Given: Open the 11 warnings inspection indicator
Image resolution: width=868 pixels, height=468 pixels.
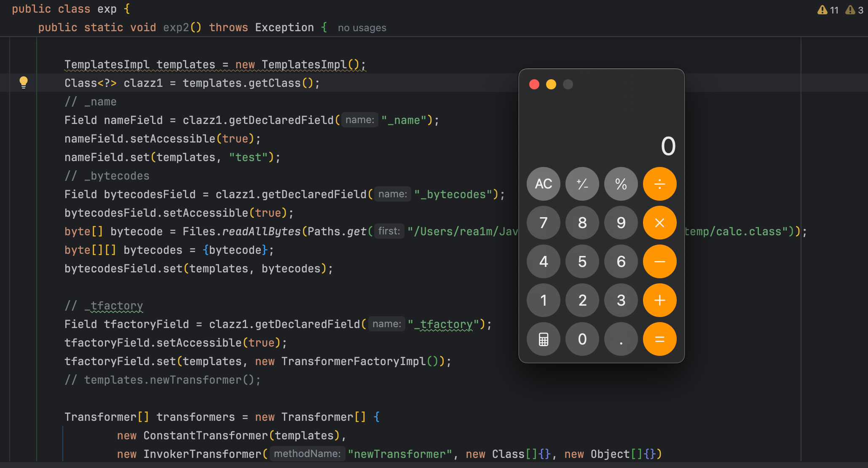Looking at the screenshot, I should tap(828, 10).
